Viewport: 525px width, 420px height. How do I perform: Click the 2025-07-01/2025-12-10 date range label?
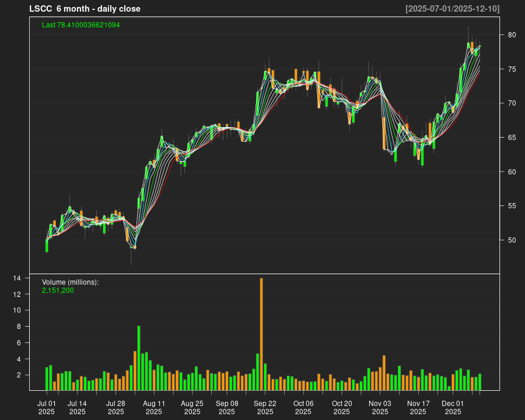tap(452, 9)
